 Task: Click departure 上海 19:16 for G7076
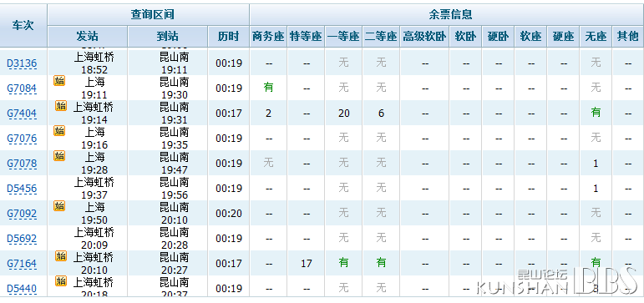[x=94, y=139]
